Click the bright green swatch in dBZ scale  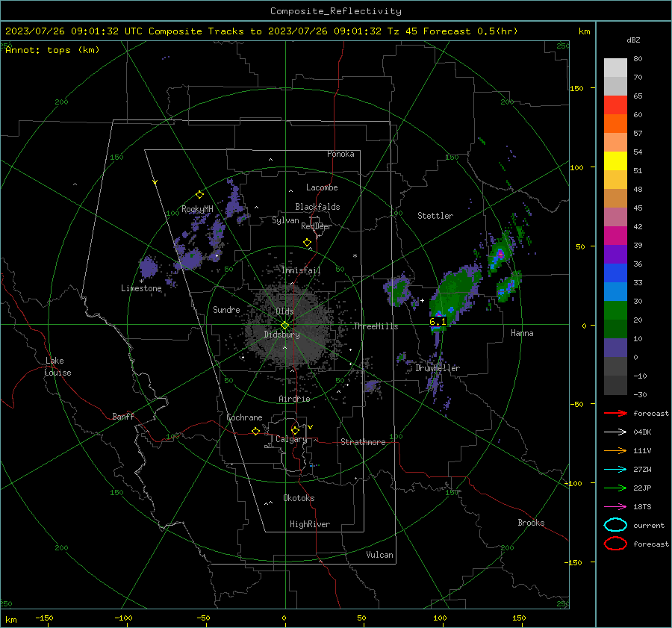click(615, 310)
